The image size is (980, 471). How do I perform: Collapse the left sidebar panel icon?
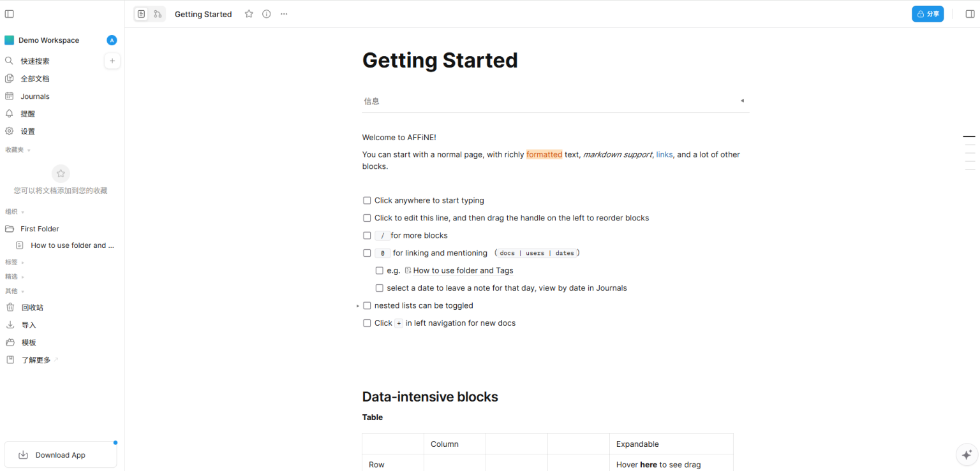click(x=10, y=14)
